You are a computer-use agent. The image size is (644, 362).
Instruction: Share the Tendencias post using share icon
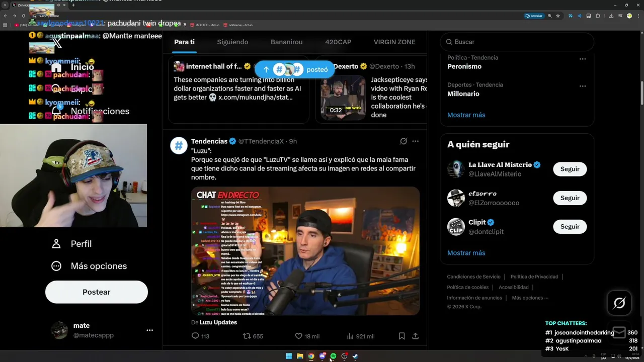click(415, 336)
